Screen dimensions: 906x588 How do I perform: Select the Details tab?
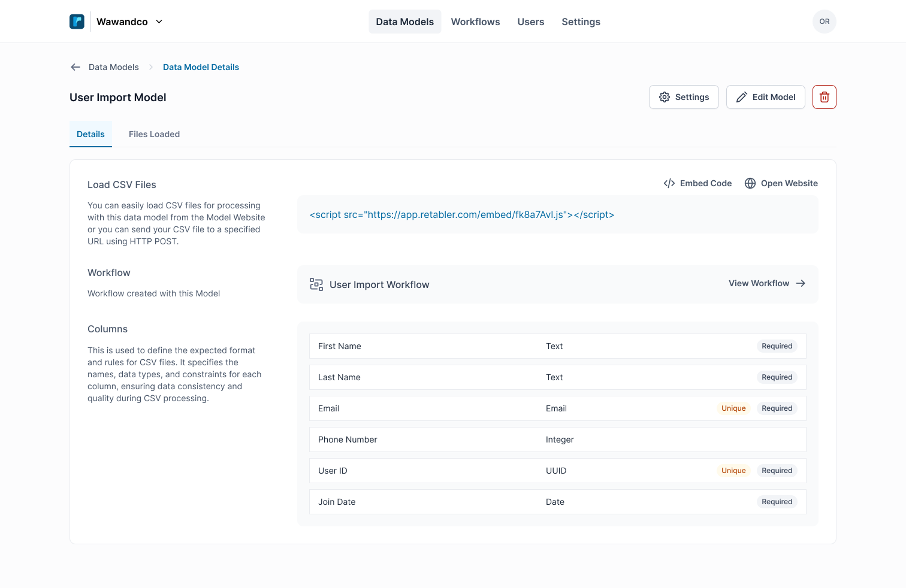tap(90, 134)
